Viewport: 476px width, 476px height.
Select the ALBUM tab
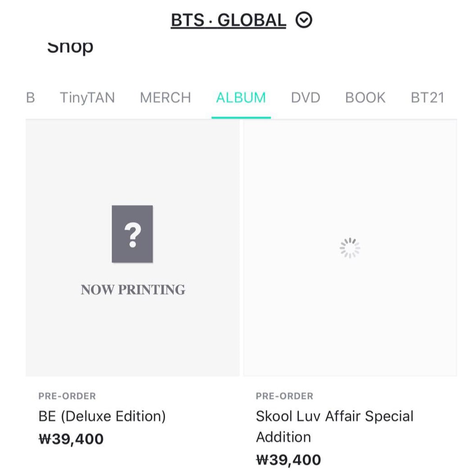(x=241, y=98)
